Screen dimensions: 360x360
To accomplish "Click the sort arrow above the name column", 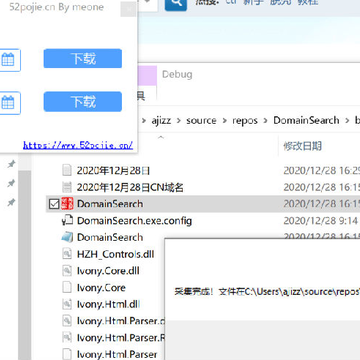I will tap(161, 137).
